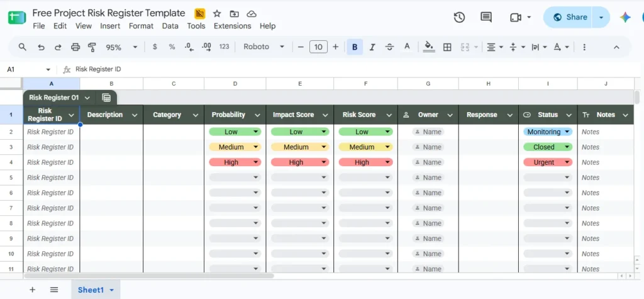The image size is (644, 299).
Task: Toggle italic formatting
Action: pos(372,47)
